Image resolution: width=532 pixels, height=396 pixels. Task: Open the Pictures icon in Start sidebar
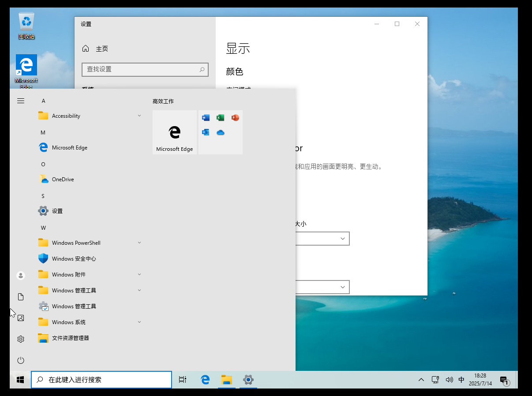tap(21, 318)
